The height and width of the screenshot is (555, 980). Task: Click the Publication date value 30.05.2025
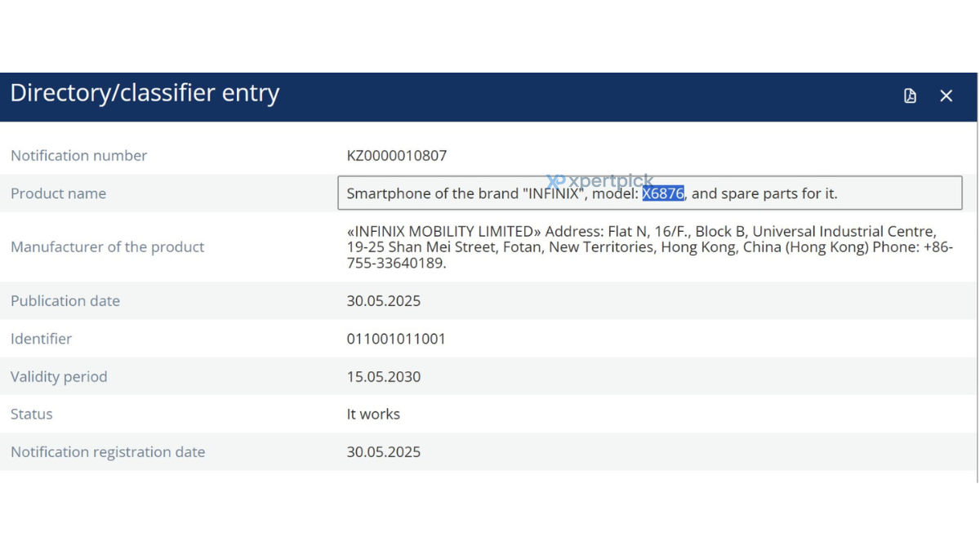(x=384, y=300)
